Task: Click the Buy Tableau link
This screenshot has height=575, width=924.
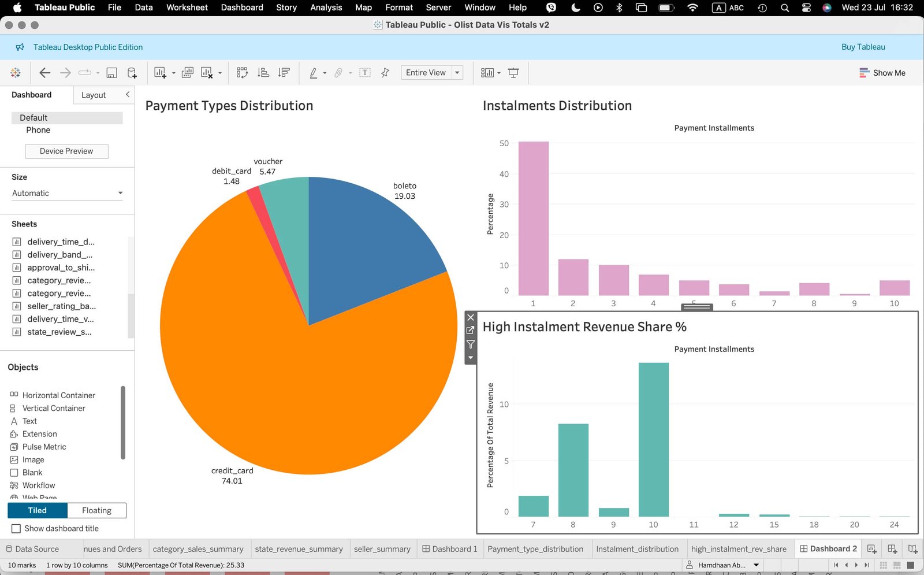Action: 863,47
